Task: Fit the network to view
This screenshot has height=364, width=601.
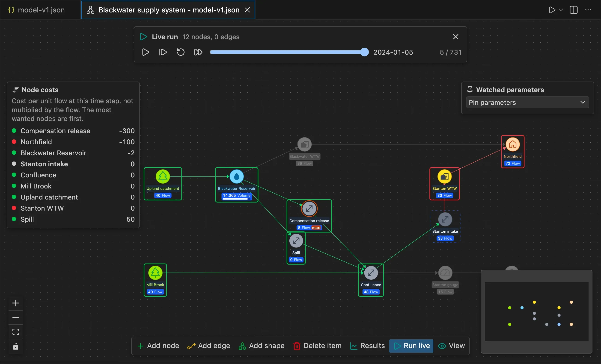Action: pyautogui.click(x=16, y=332)
